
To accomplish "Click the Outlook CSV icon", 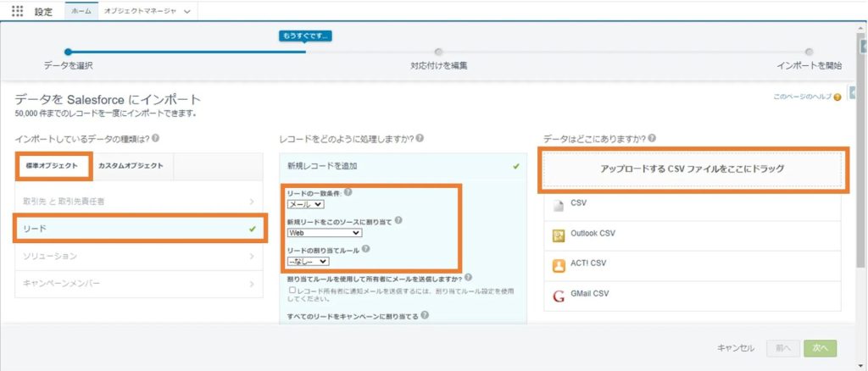I will 558,235.
